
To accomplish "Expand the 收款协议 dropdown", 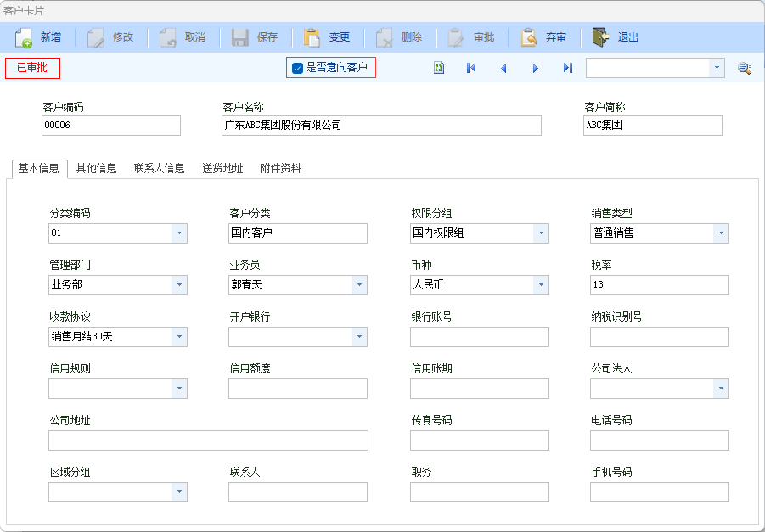I will coord(179,337).
